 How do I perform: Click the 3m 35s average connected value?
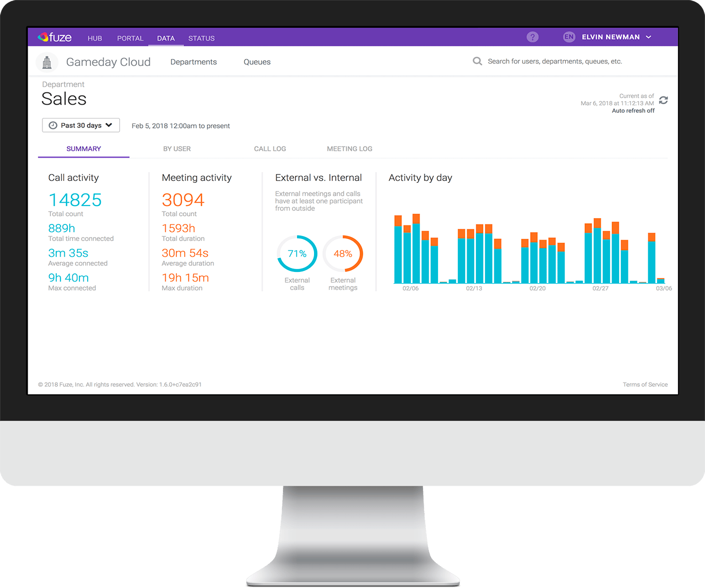[x=68, y=253]
